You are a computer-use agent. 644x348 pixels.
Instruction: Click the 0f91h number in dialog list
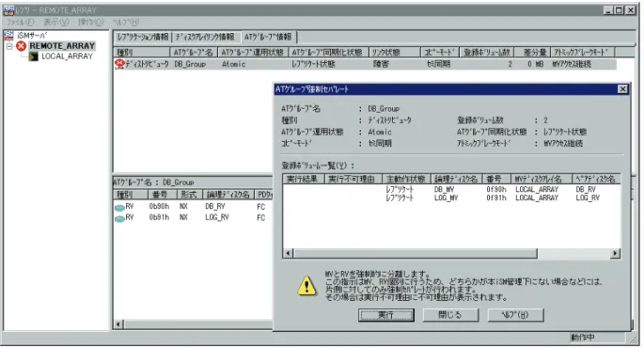click(496, 198)
